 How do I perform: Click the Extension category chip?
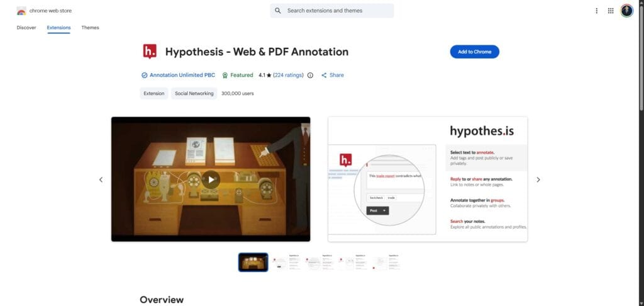[154, 93]
